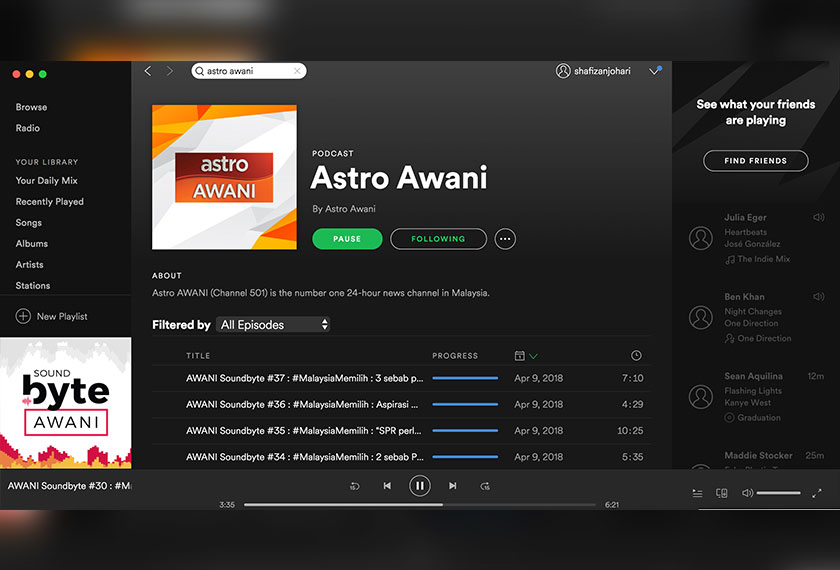The image size is (840, 570).
Task: Adjust the volume slider
Action: pos(778,493)
